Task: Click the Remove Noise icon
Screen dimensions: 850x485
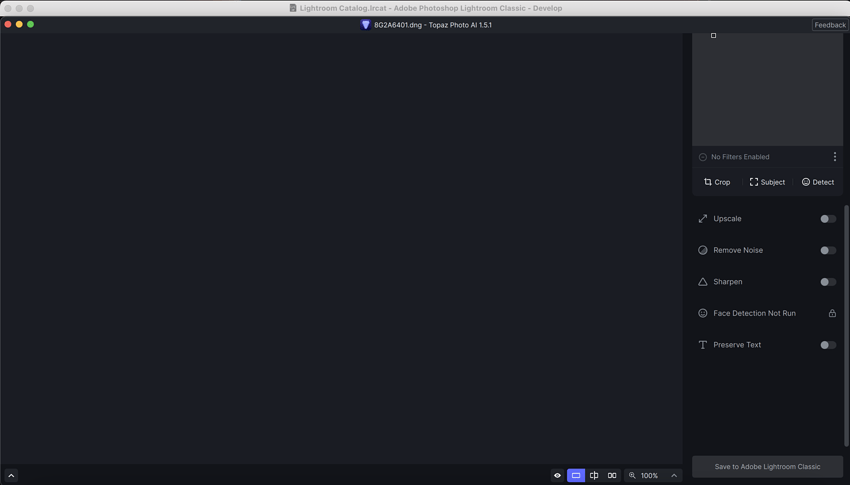Action: 703,250
